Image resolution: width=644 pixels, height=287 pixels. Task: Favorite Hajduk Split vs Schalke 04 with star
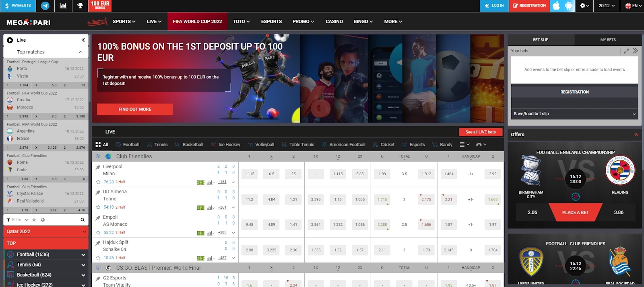click(x=98, y=258)
